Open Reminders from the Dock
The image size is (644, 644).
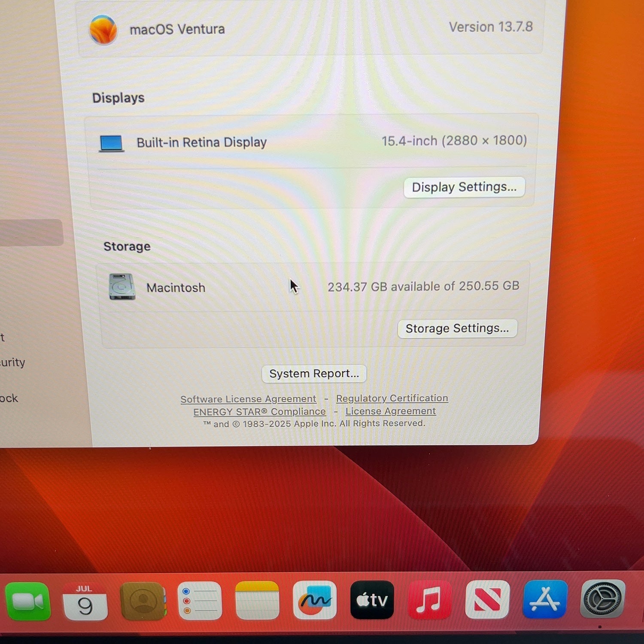(200, 601)
